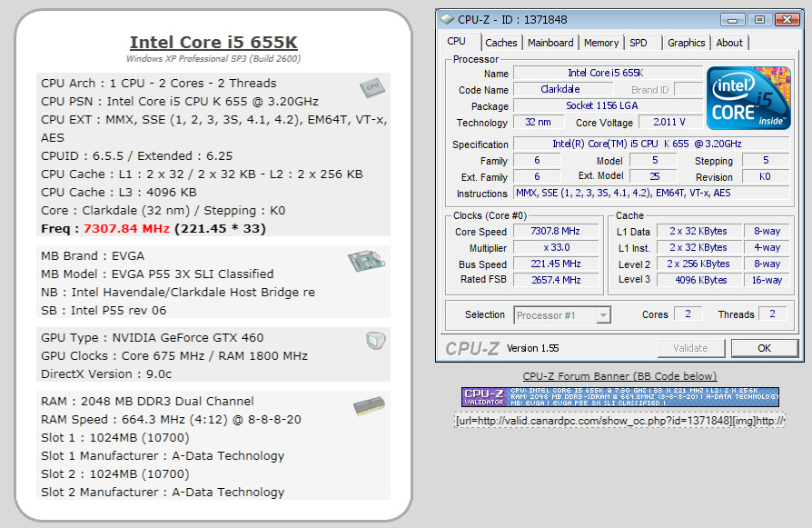Click the BB code URL text field

(x=619, y=420)
